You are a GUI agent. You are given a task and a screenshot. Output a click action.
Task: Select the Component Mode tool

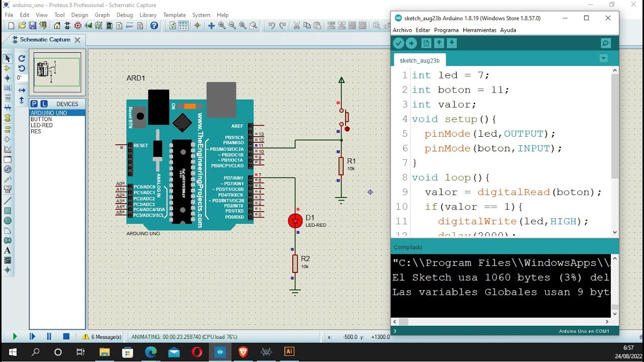pos(8,68)
